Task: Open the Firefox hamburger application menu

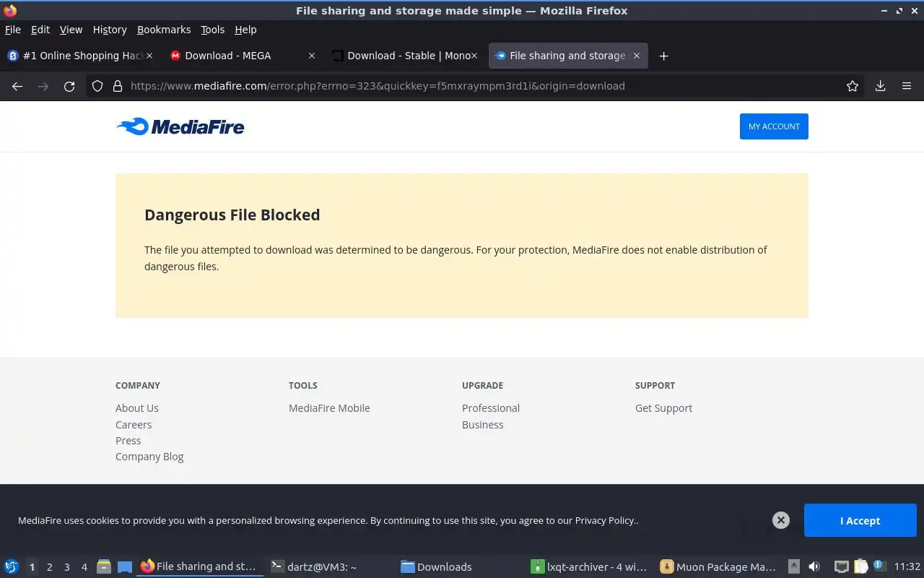Action: pos(907,86)
